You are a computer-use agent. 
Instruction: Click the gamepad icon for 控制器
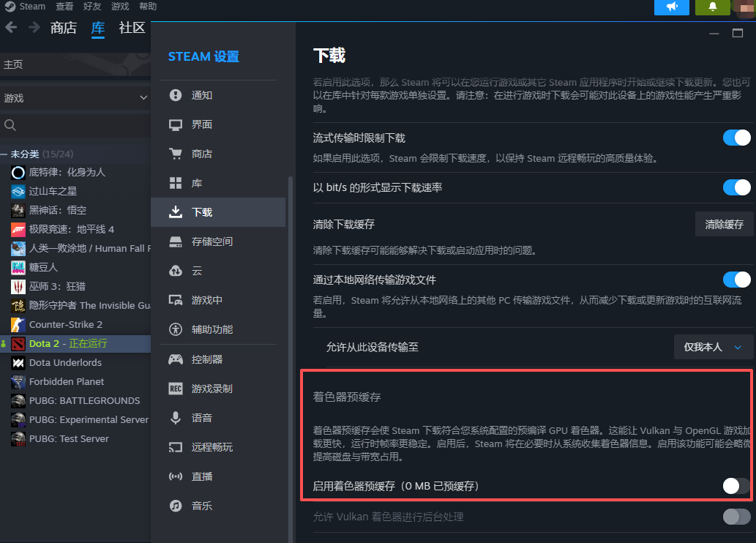[176, 359]
